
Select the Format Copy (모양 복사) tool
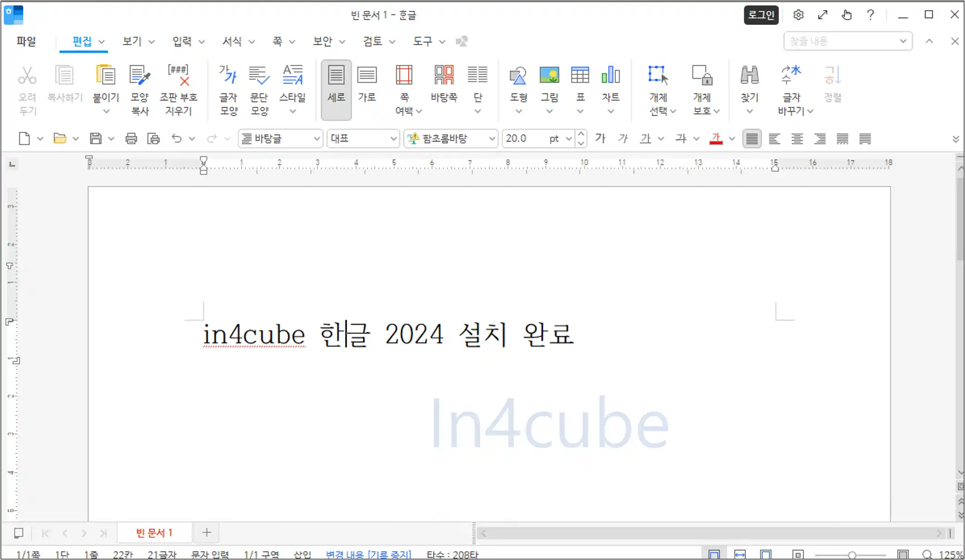(x=139, y=75)
